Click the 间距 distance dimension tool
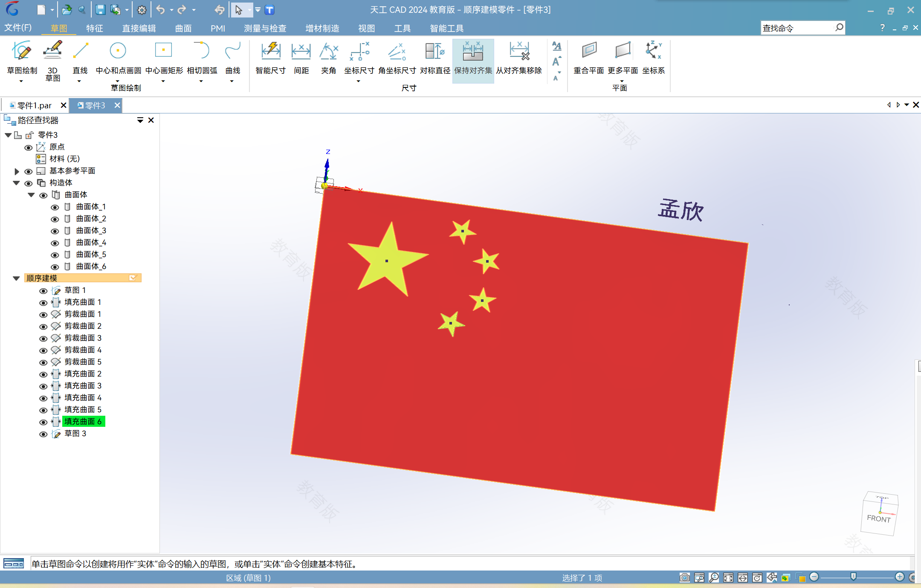Screen dimensions: 921x588 pos(301,58)
